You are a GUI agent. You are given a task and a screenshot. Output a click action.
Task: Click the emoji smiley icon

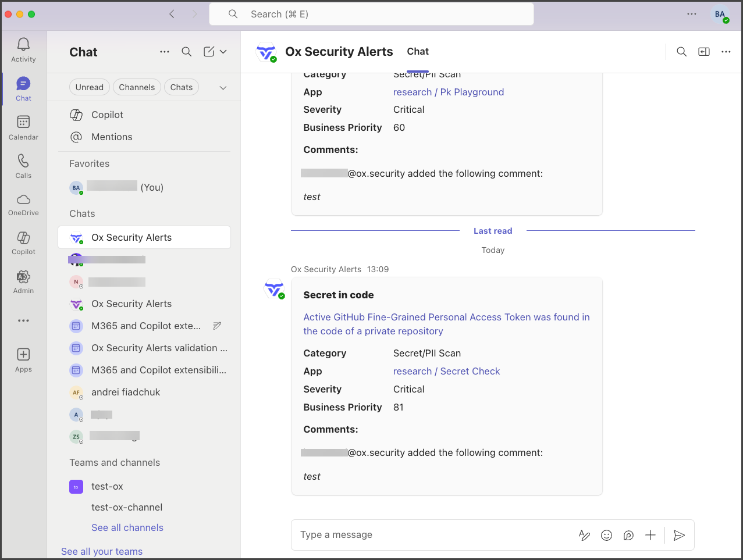[606, 536]
